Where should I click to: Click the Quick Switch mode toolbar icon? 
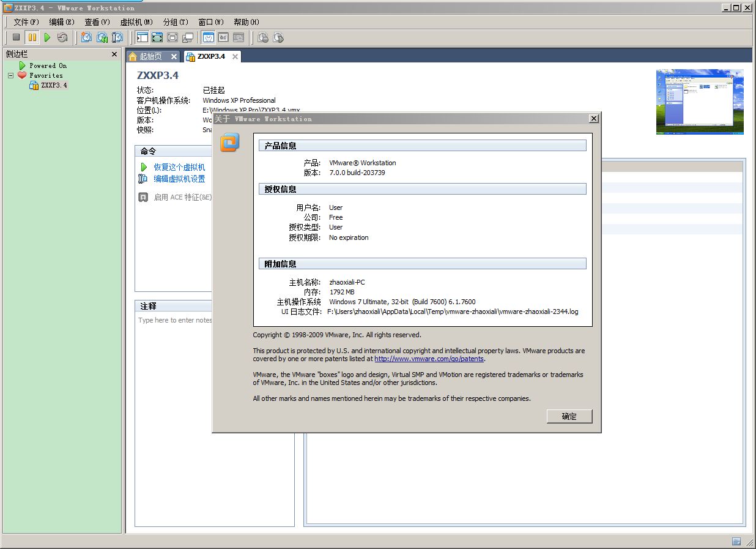(157, 37)
